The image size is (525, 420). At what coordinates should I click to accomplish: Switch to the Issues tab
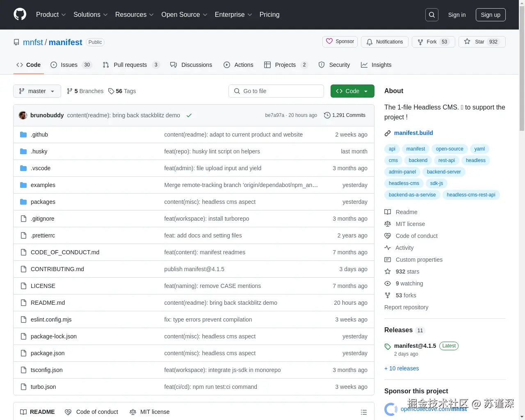coord(71,65)
